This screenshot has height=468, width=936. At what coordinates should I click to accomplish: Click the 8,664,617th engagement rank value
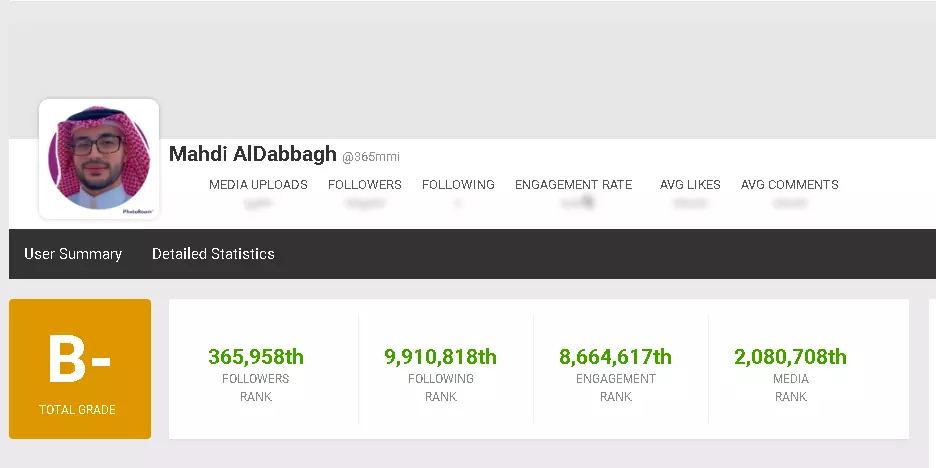(x=615, y=356)
